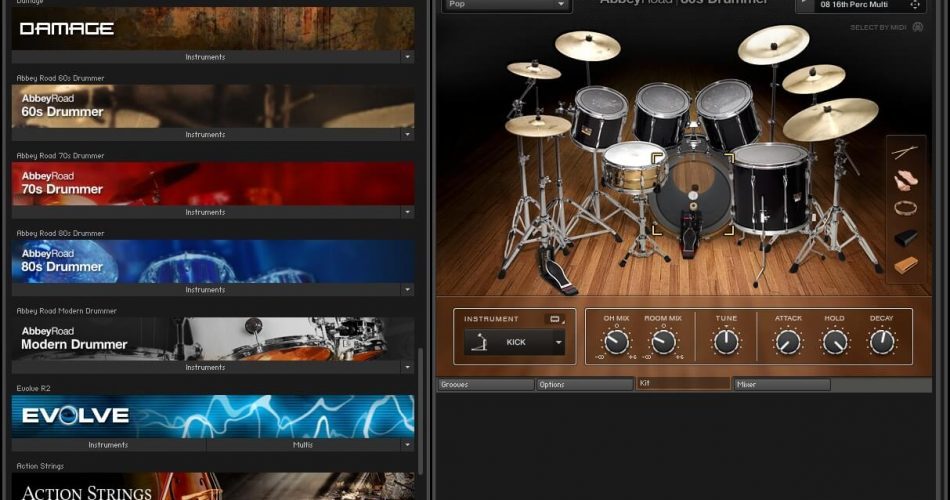Expand the Abbey Road 70s Drummer dropdown arrow

[x=407, y=212]
